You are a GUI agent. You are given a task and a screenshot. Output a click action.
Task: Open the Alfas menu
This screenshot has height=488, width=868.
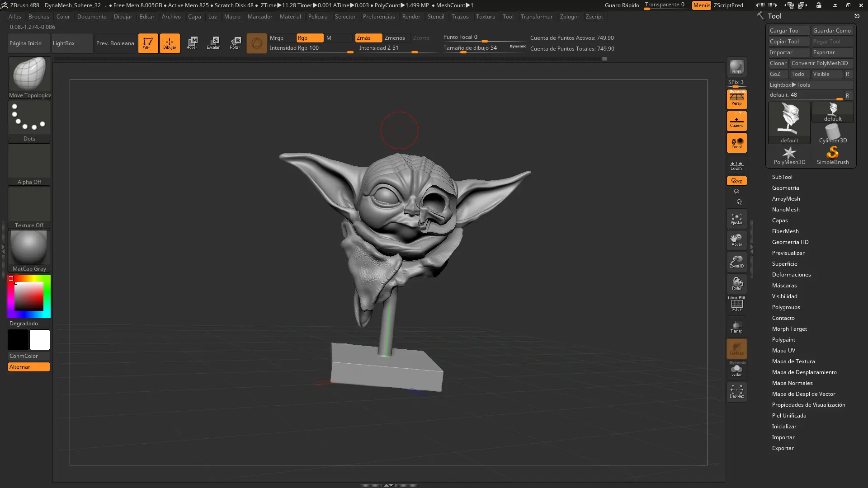pos(15,17)
